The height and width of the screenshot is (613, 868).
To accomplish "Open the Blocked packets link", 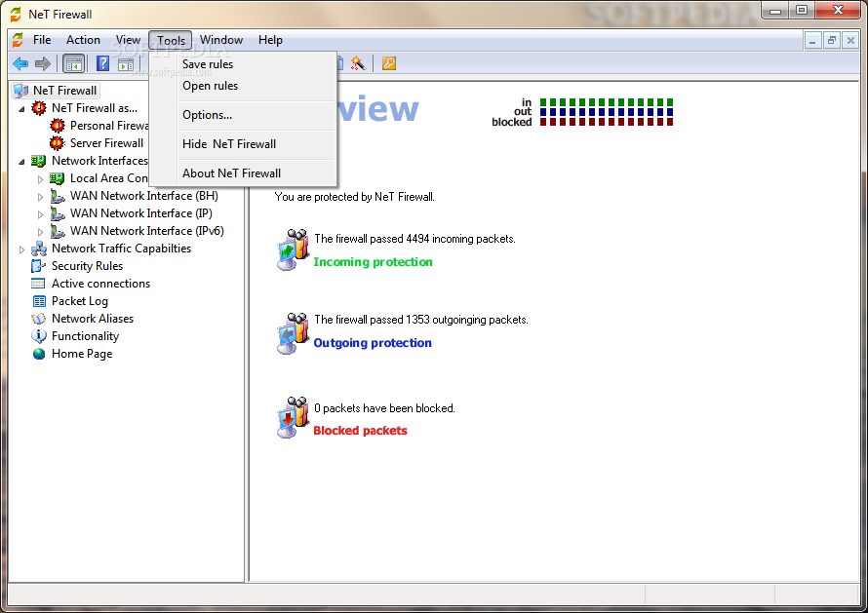I will (x=361, y=431).
